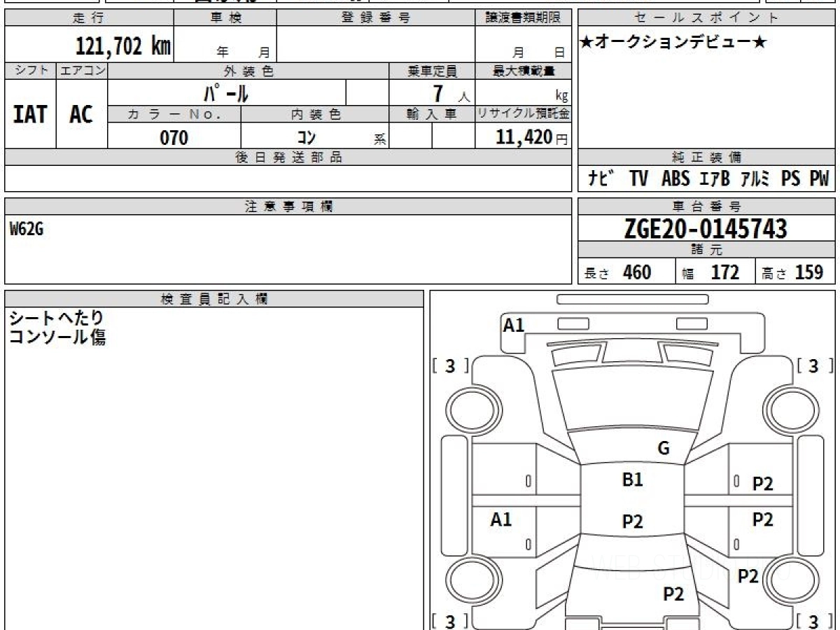Click the 検査員記入欄 header
Viewport: 840px width, 630px height.
pos(214,298)
